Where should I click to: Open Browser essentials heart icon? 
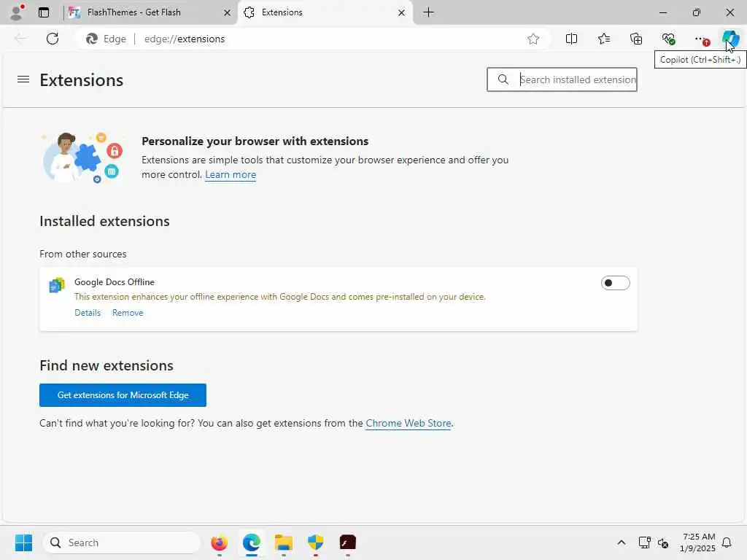point(668,39)
